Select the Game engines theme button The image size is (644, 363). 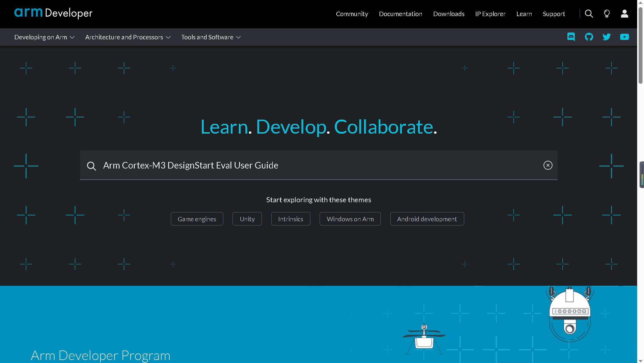pyautogui.click(x=197, y=219)
